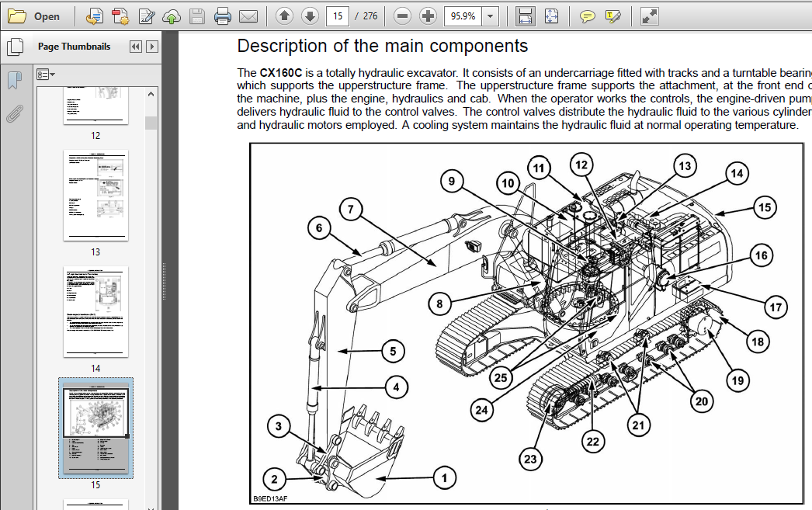Click the page number field showing 15
The width and height of the screenshot is (812, 510).
coord(338,16)
